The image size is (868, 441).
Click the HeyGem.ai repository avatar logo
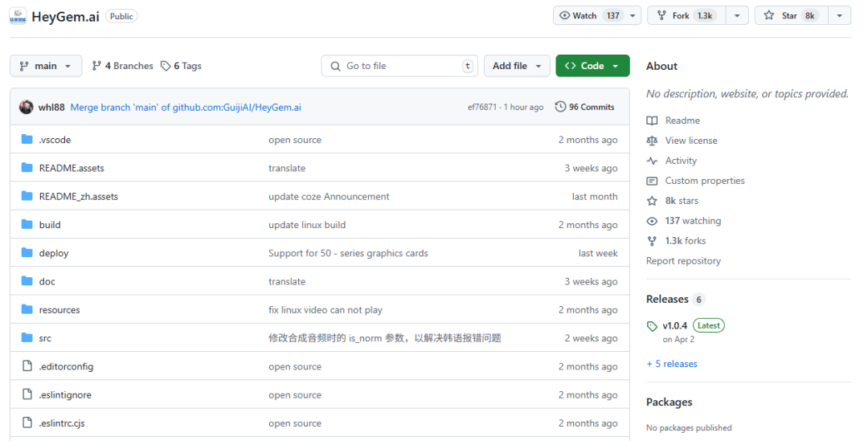[x=18, y=16]
